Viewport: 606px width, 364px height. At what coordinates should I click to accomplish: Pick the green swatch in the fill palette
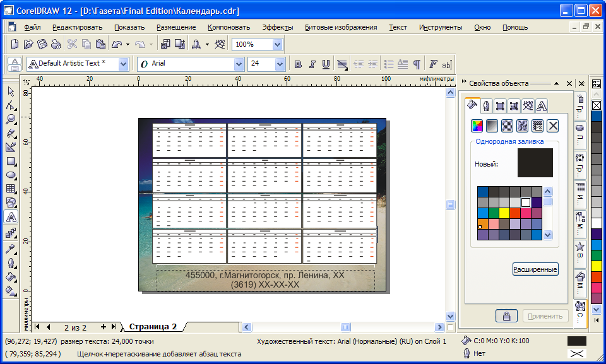click(x=493, y=213)
